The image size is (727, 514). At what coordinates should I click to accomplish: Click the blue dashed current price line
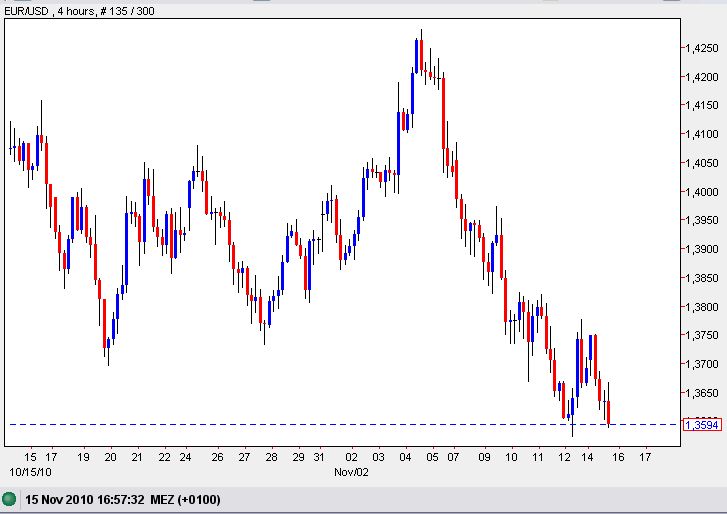tap(343, 424)
